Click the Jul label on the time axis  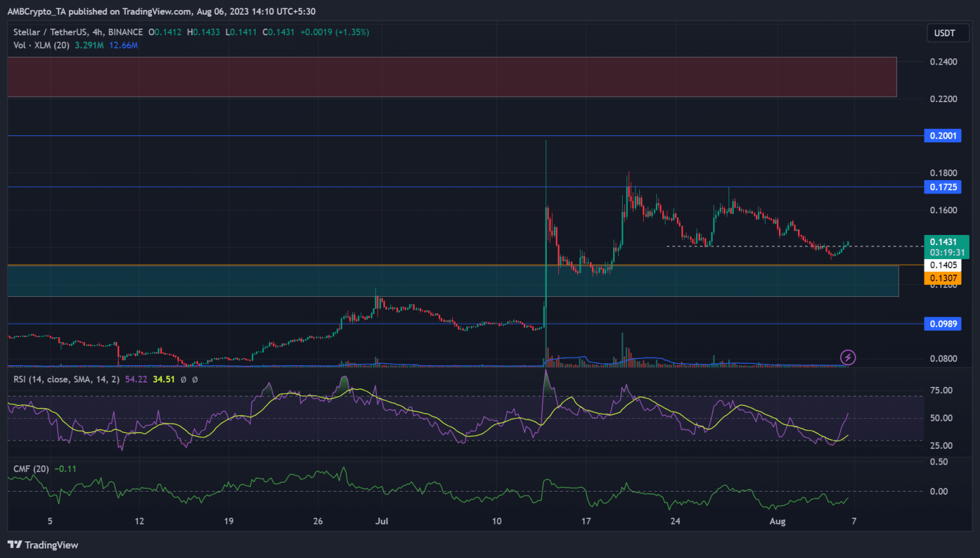click(382, 521)
